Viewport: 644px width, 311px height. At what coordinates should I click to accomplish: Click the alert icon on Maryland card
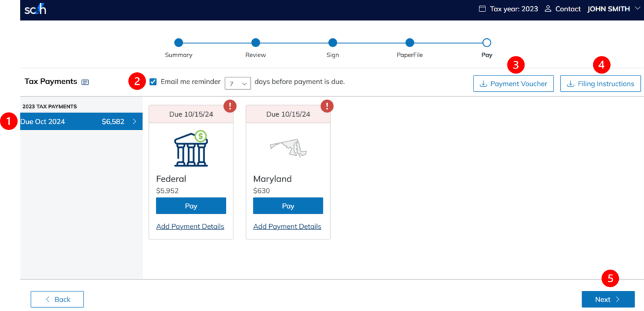(327, 106)
